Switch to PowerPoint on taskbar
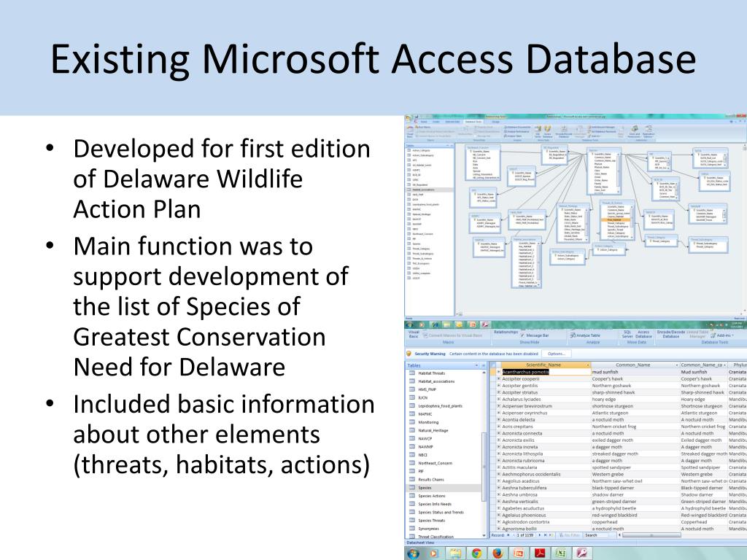The width and height of the screenshot is (747, 560). pos(519,553)
